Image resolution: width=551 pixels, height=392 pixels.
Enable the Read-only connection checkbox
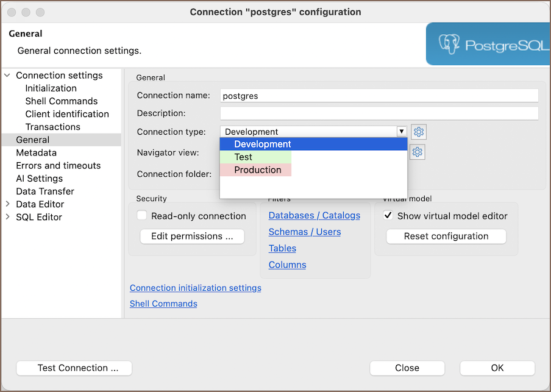tap(142, 216)
